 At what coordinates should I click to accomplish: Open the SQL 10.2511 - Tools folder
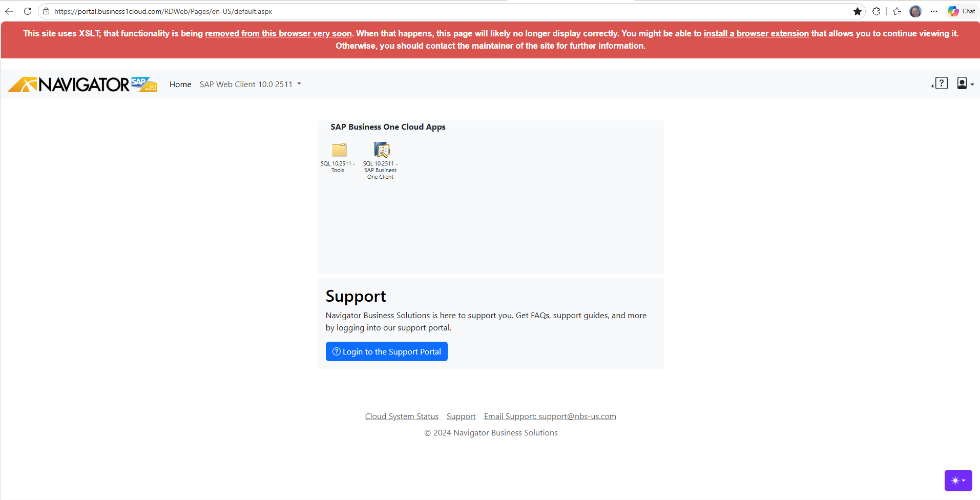point(338,158)
